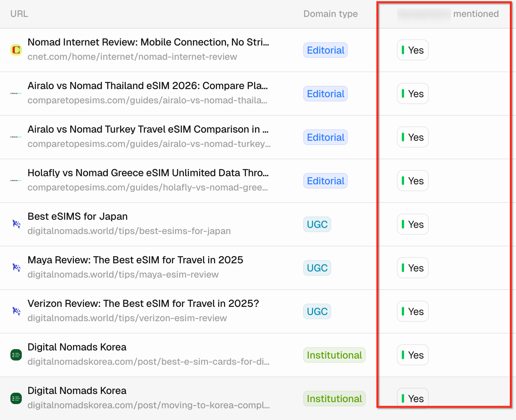Open Digital Nomads Korea title for best-e-sim-cards post

coord(77,347)
